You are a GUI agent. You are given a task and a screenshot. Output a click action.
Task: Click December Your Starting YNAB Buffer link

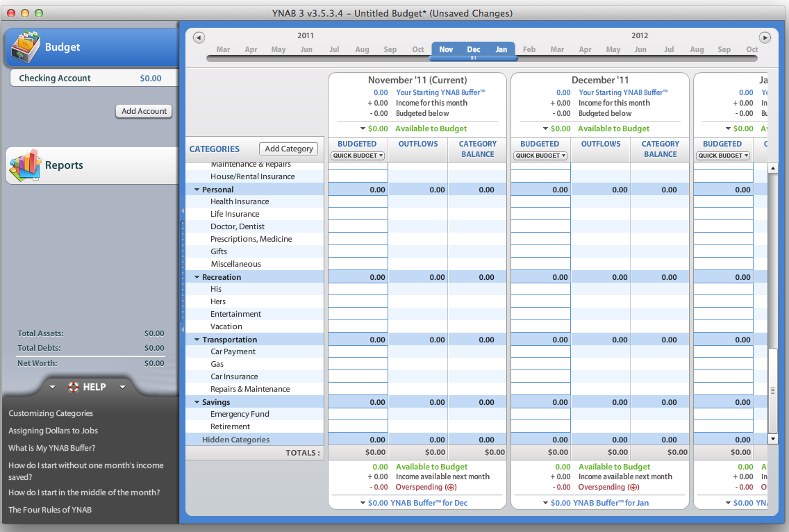coord(623,92)
